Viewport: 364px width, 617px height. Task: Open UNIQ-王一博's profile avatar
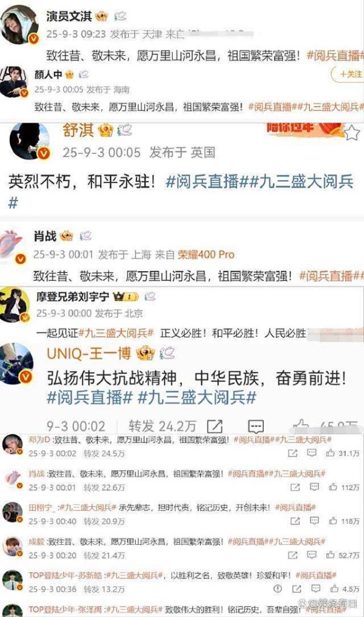pyautogui.click(x=16, y=364)
